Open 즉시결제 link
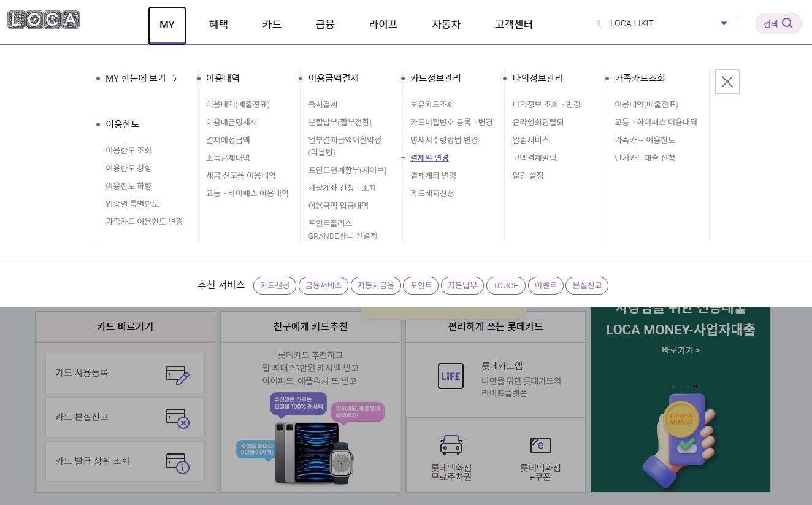Screen dimensions: 812x505 [x=323, y=104]
